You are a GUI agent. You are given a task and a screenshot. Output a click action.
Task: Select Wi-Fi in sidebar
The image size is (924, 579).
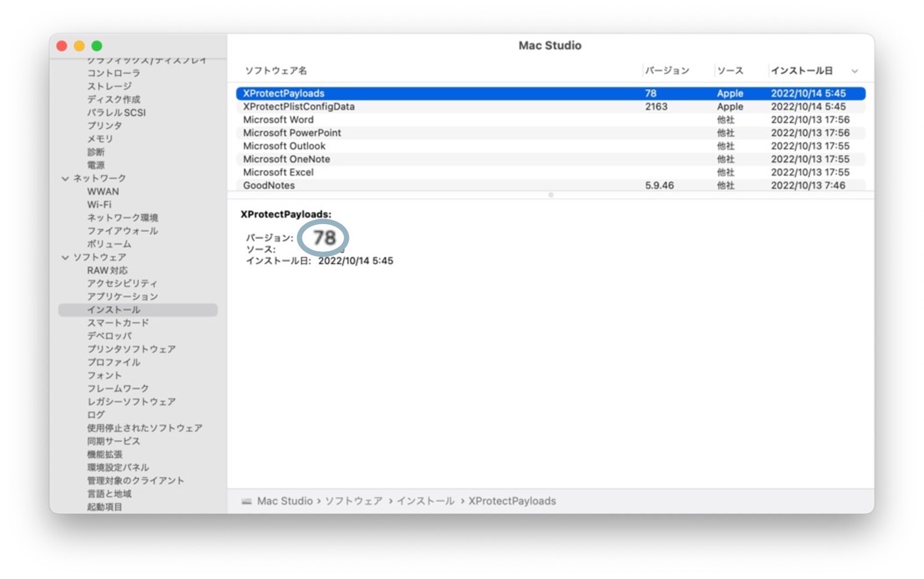click(100, 205)
